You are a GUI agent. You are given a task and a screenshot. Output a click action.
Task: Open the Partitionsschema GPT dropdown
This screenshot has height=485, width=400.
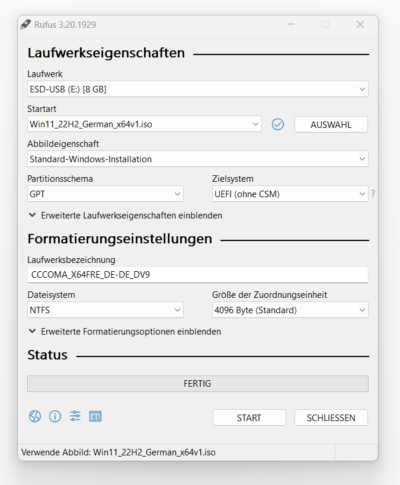(x=105, y=194)
